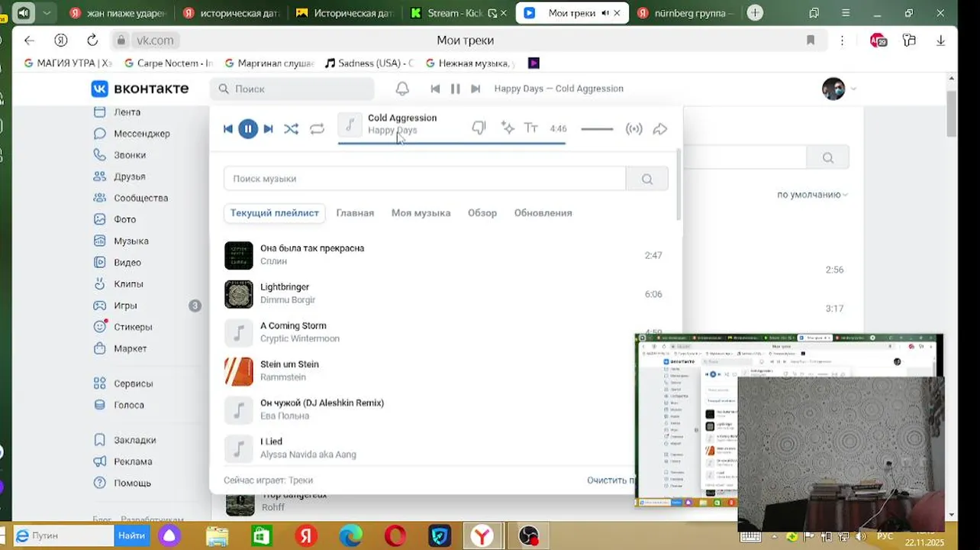Switch to 'Текущий плейлист' tab
980x550 pixels.
pos(275,213)
